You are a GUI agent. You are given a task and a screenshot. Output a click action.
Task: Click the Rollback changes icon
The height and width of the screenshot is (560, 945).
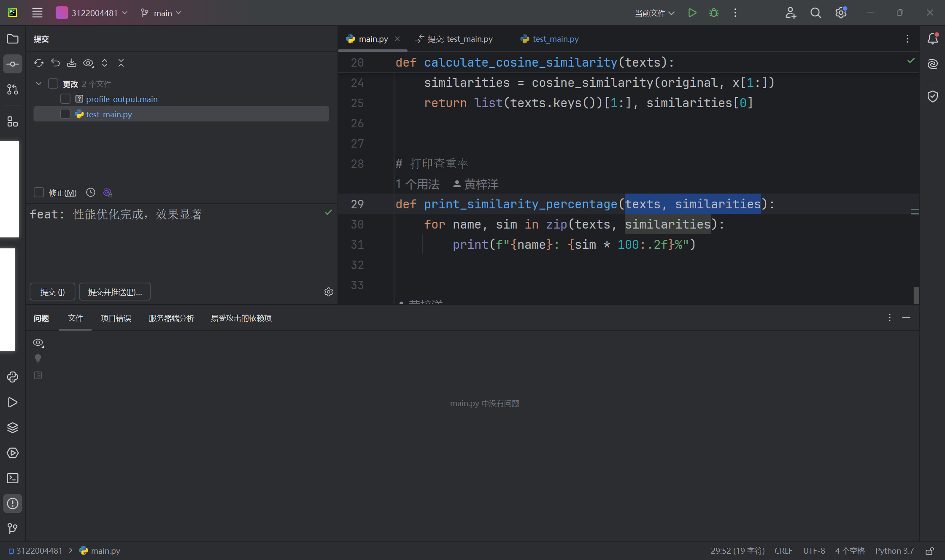[x=55, y=63]
